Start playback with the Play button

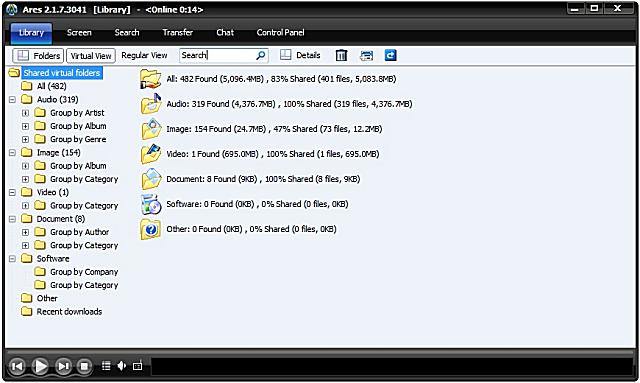[x=40, y=366]
